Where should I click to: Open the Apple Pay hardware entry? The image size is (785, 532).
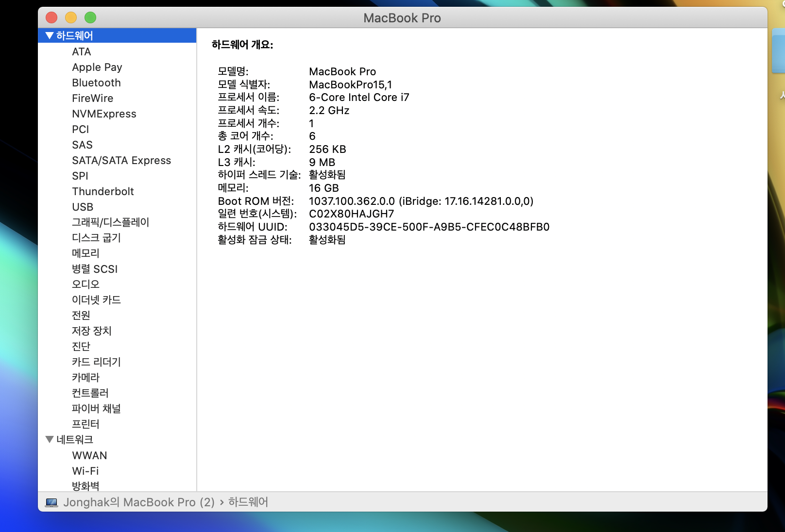click(x=97, y=67)
